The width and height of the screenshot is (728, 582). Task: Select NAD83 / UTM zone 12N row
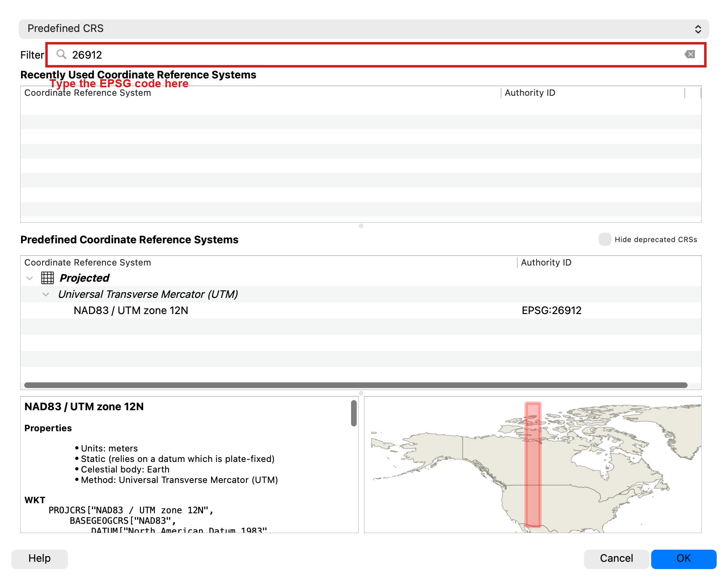pos(361,310)
